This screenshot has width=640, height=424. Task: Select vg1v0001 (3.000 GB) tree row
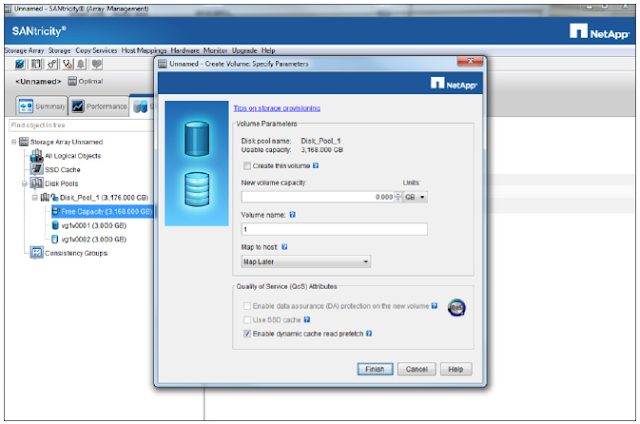[89, 225]
